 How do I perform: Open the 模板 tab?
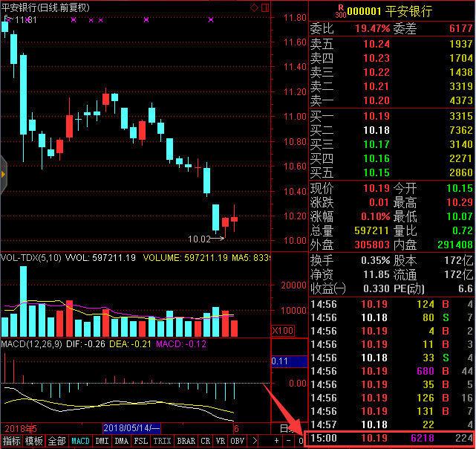click(x=34, y=441)
